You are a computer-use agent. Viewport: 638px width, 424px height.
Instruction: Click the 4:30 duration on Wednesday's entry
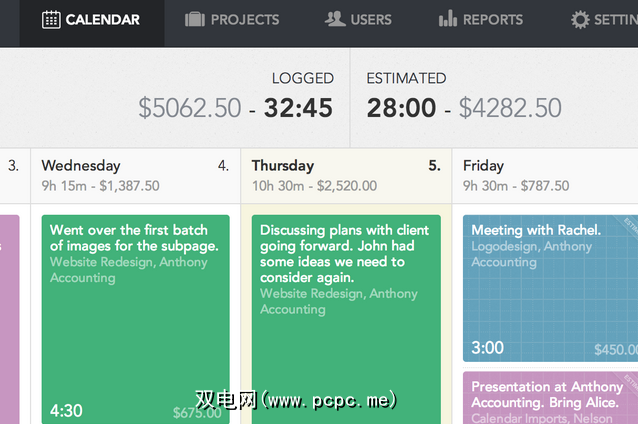click(x=66, y=410)
